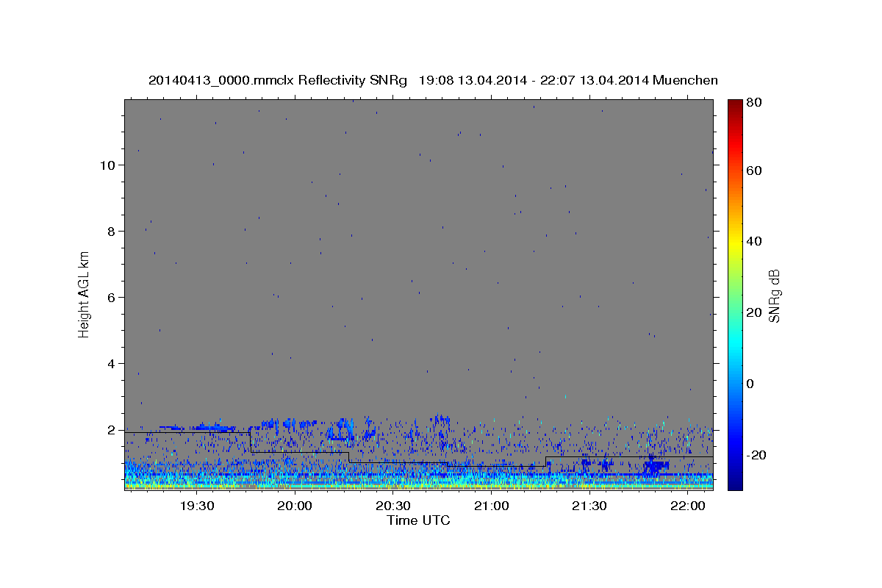Click the 'SNRg dB' colorbar label
The width and height of the screenshot is (882, 588).
(774, 295)
